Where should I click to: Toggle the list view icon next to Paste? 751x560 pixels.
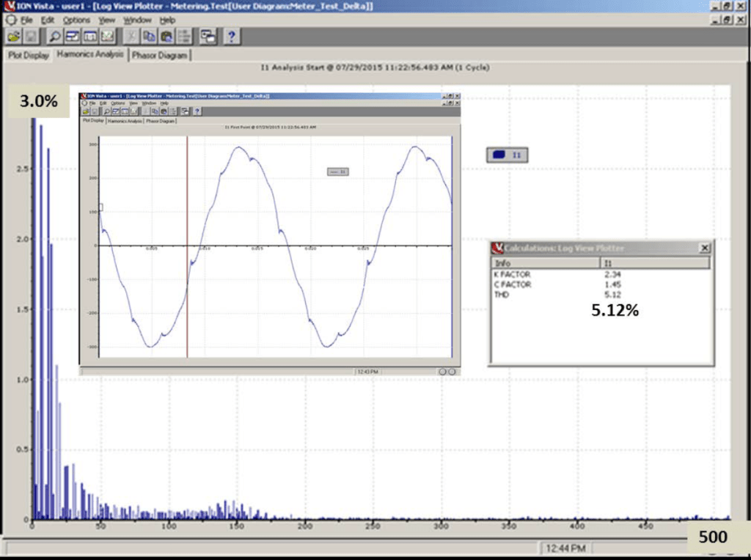[184, 36]
